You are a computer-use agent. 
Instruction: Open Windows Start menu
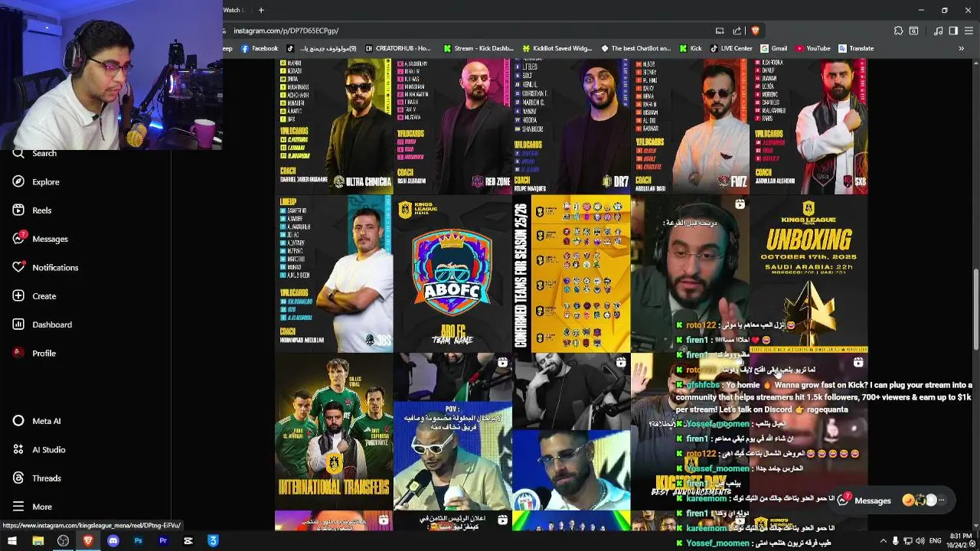pyautogui.click(x=12, y=540)
